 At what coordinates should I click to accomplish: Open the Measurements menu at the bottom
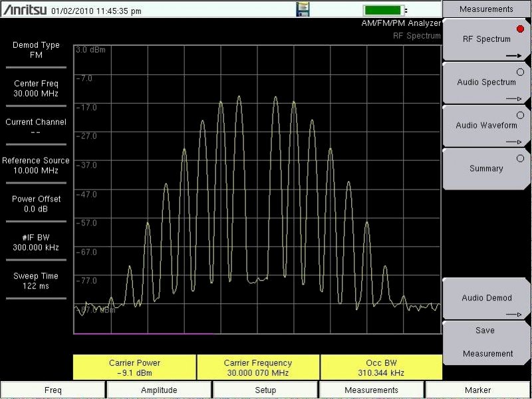pyautogui.click(x=372, y=390)
